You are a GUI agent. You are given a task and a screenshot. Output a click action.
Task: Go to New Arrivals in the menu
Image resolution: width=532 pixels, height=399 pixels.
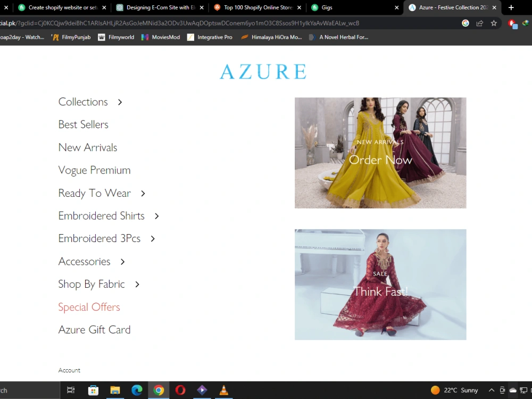[x=88, y=147]
